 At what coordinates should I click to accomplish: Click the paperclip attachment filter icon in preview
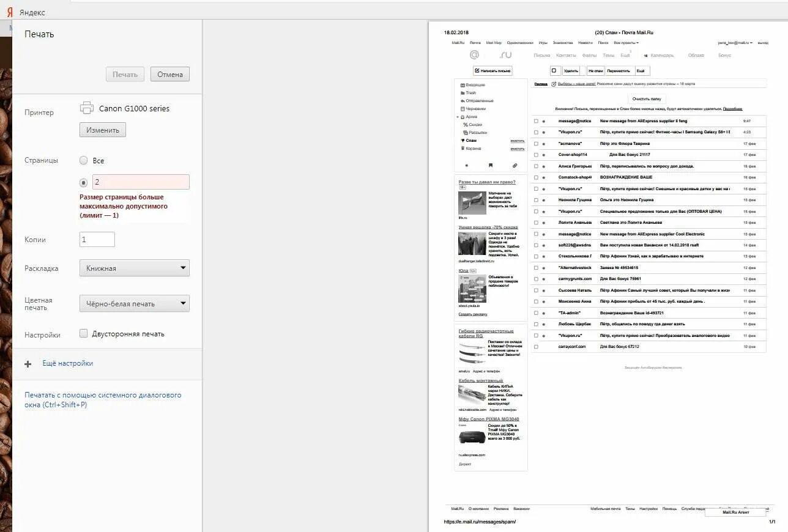pos(515,165)
